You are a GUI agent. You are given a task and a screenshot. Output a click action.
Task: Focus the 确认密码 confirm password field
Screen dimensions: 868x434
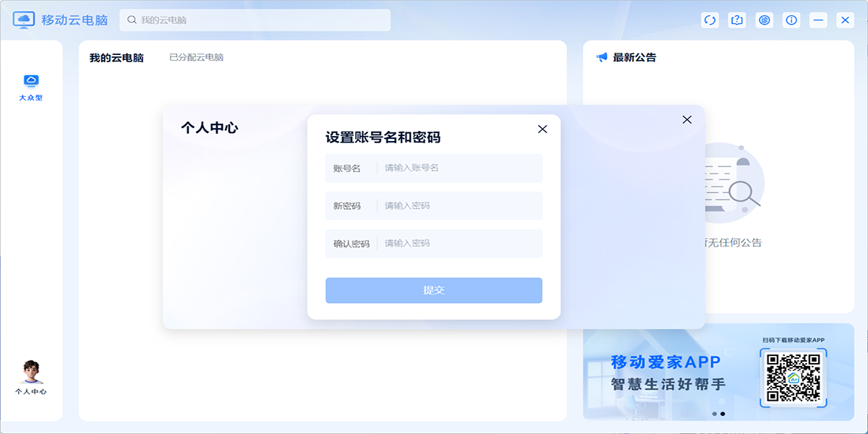(460, 243)
